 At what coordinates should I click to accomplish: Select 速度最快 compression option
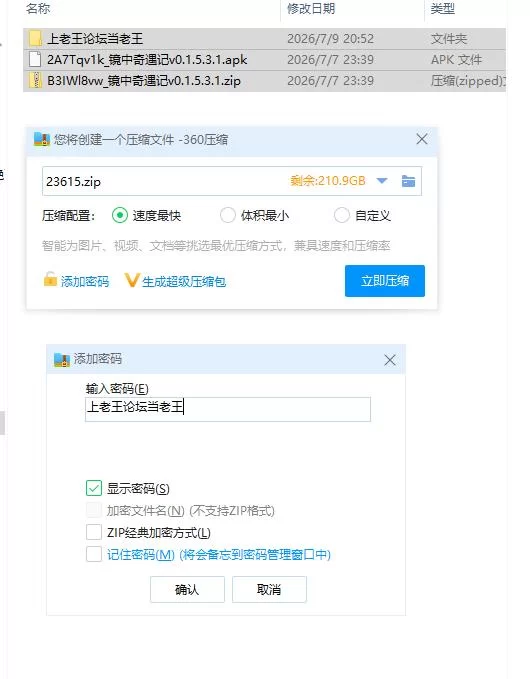[x=120, y=215]
